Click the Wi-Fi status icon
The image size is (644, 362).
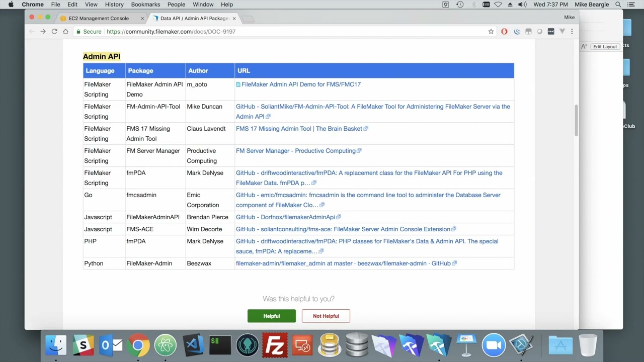(x=498, y=5)
